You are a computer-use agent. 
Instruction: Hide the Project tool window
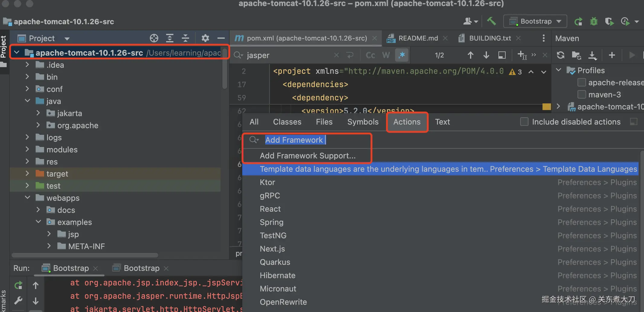tap(221, 38)
